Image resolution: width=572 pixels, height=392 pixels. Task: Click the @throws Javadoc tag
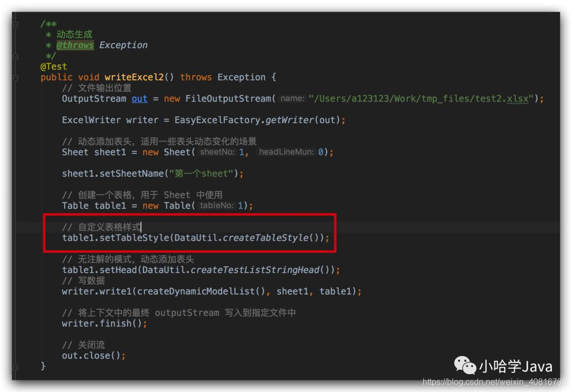75,45
